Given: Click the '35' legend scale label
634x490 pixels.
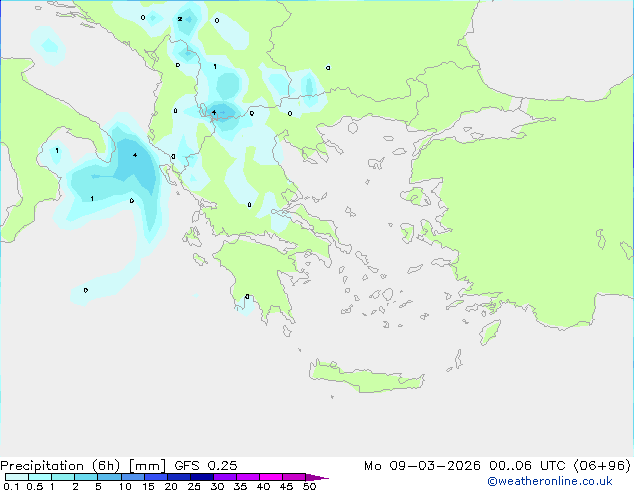Looking at the screenshot, I should click(240, 486).
